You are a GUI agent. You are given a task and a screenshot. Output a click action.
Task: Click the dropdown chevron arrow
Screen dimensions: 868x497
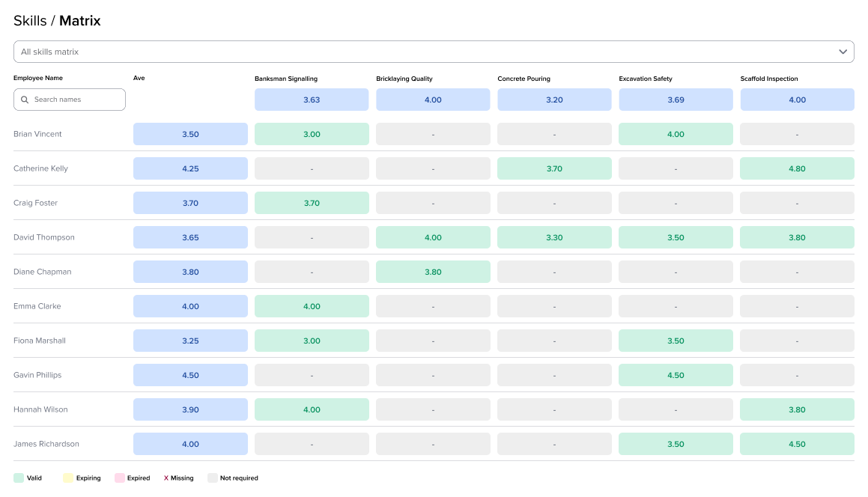point(843,52)
